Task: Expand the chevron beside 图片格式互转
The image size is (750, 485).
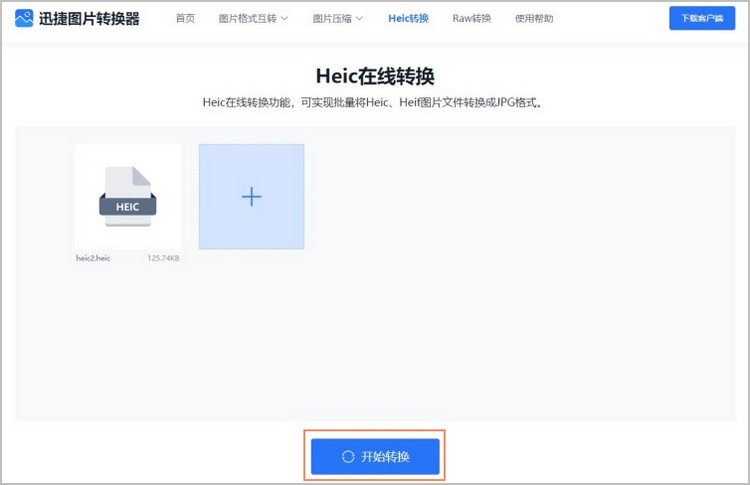Action: (284, 18)
